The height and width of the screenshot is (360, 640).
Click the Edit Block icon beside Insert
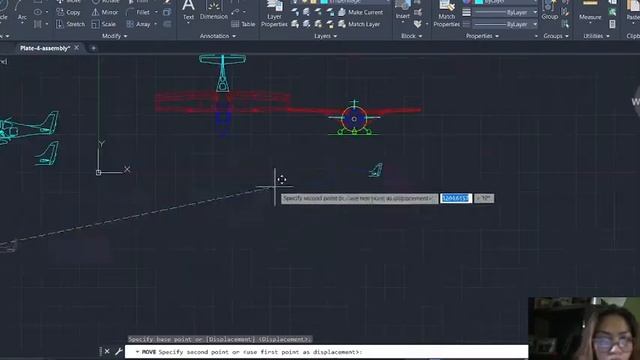point(418,12)
